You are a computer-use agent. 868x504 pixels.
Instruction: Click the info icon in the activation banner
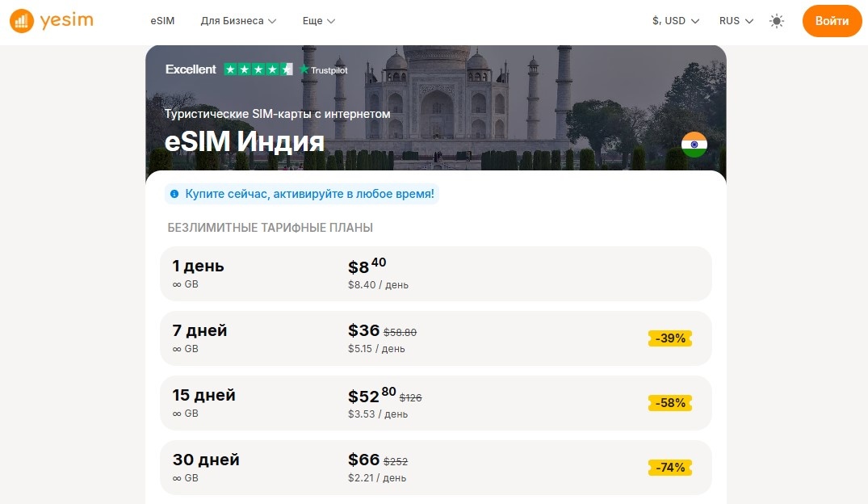click(x=175, y=194)
